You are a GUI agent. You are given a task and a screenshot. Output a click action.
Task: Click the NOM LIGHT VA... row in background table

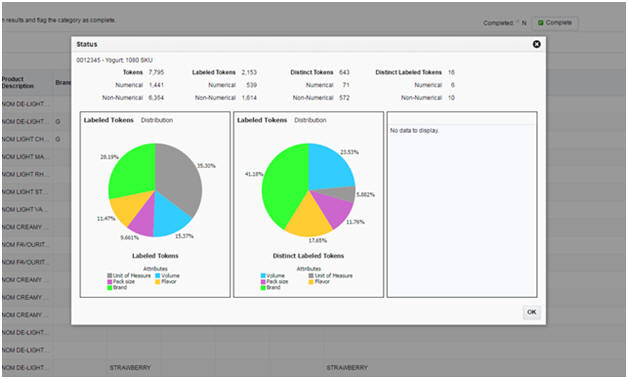(26, 210)
